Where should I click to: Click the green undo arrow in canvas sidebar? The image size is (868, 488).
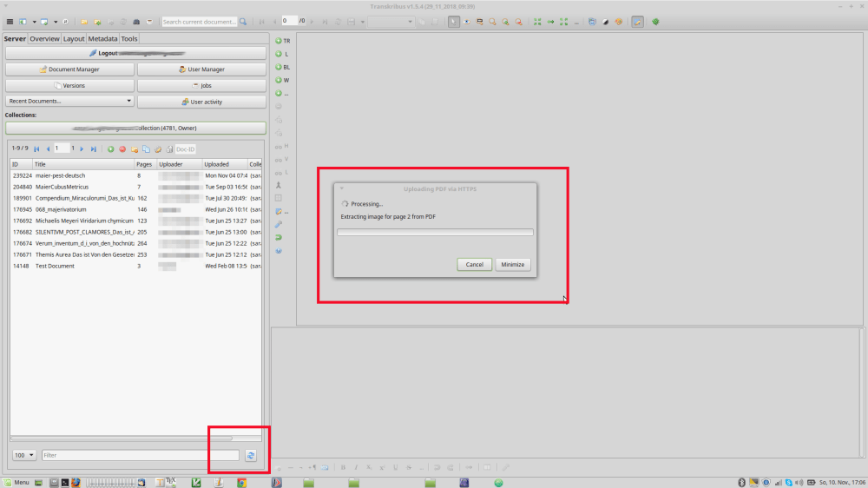point(279,238)
